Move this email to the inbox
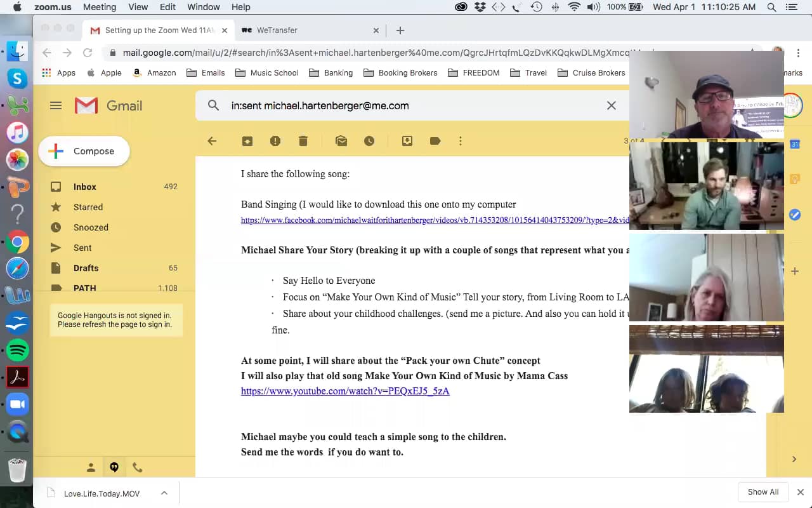The image size is (812, 508). [407, 141]
